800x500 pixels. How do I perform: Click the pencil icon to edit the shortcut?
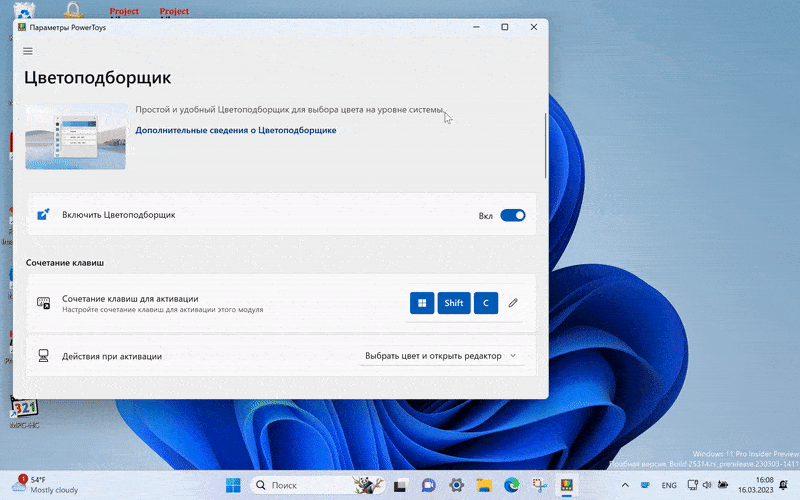point(513,303)
